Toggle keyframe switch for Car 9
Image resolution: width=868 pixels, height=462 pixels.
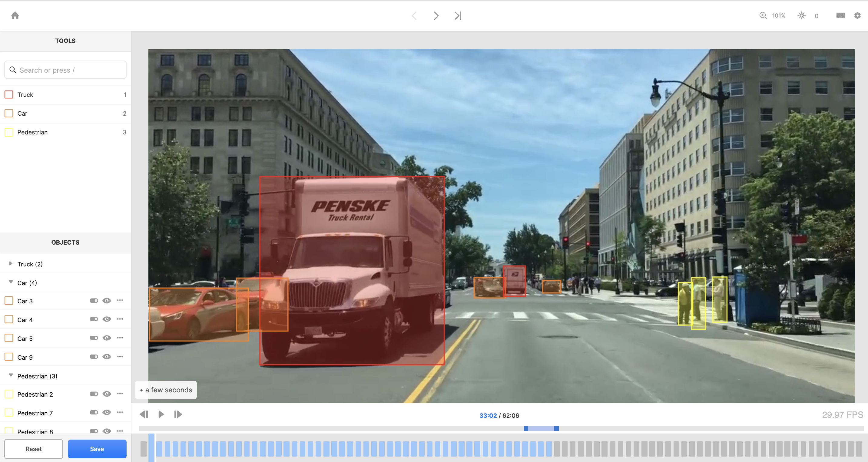coord(94,357)
